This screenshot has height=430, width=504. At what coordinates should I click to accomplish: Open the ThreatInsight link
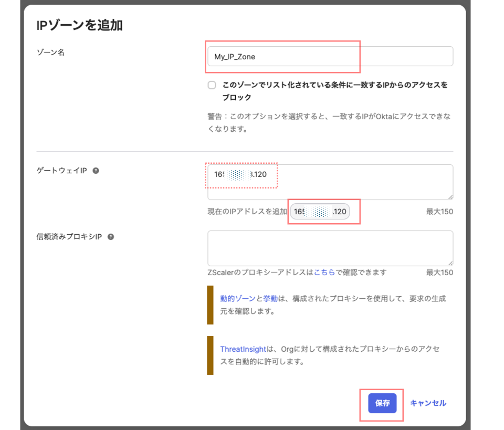click(243, 349)
